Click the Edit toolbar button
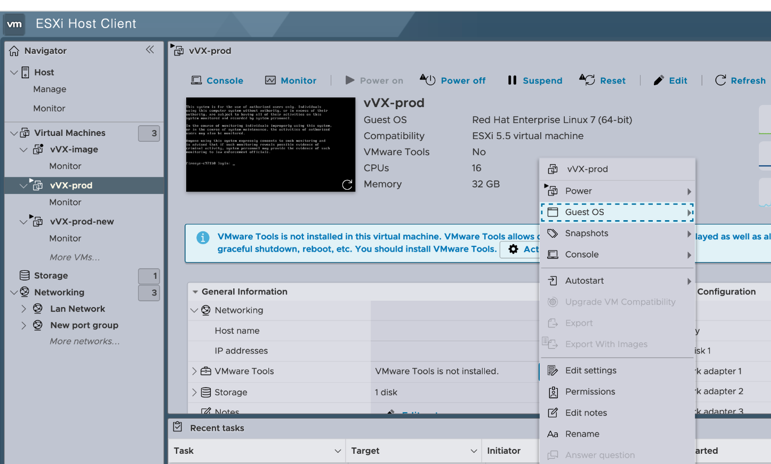 click(x=670, y=81)
